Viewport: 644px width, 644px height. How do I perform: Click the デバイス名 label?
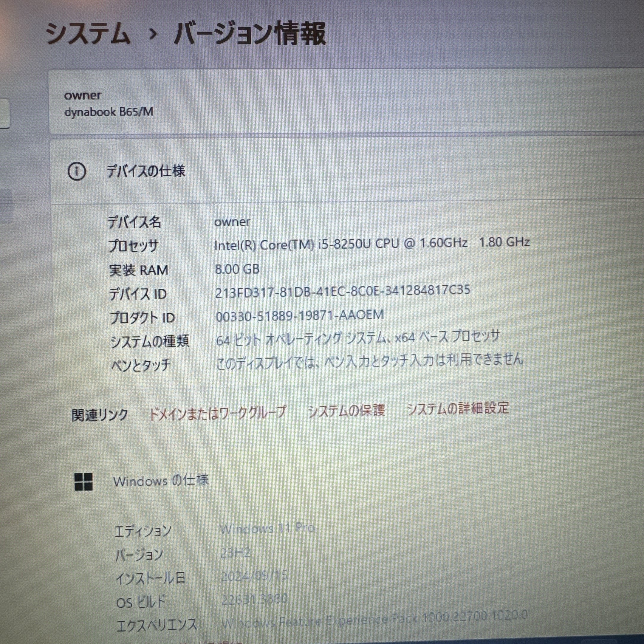134,222
